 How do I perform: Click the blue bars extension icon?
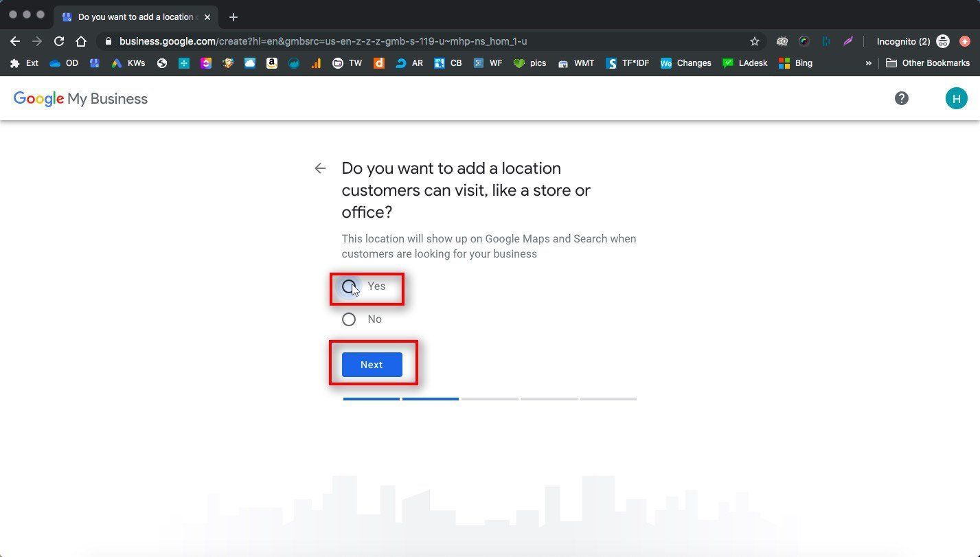pyautogui.click(x=826, y=41)
